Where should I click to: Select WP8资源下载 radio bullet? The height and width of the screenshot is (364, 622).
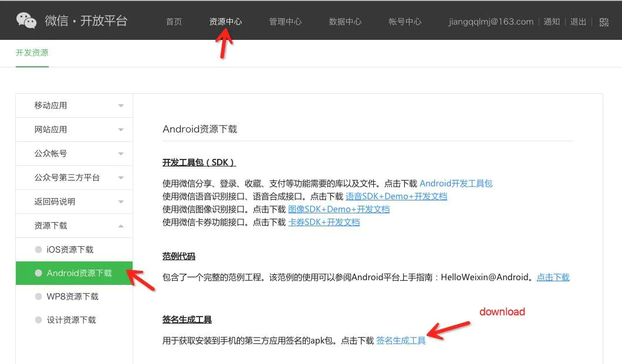coord(39,296)
